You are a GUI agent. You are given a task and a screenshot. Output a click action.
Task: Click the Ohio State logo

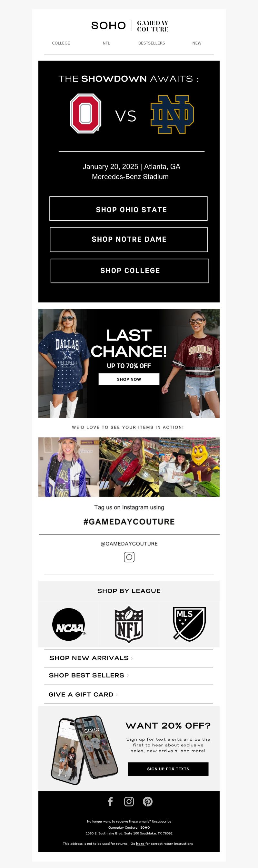[x=85, y=113]
